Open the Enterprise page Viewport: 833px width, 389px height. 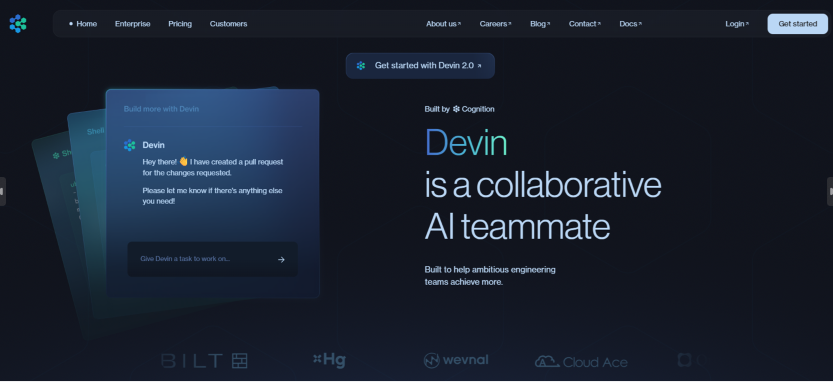[132, 24]
